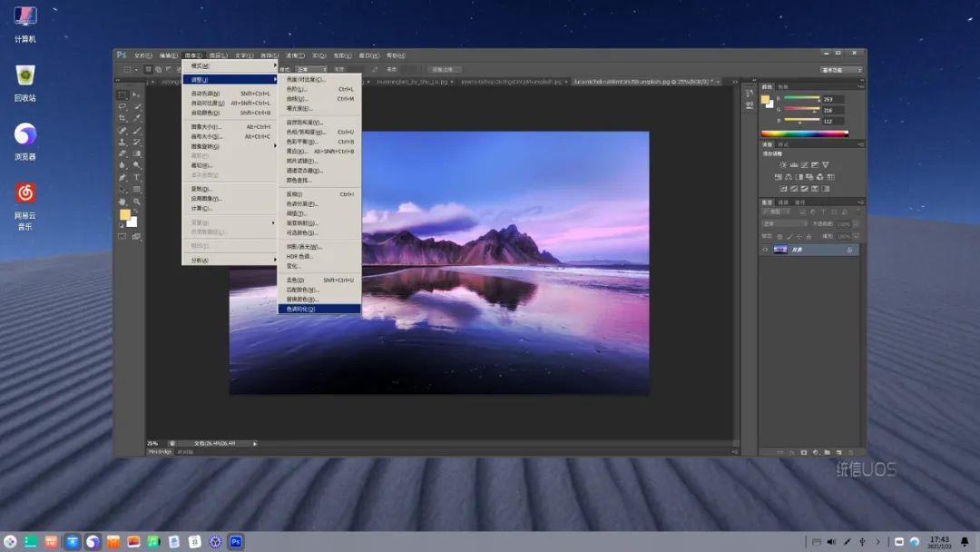Image resolution: width=980 pixels, height=552 pixels.
Task: Add a Brightness/Contrast adjustment from Adjustments panel
Action: [x=783, y=164]
